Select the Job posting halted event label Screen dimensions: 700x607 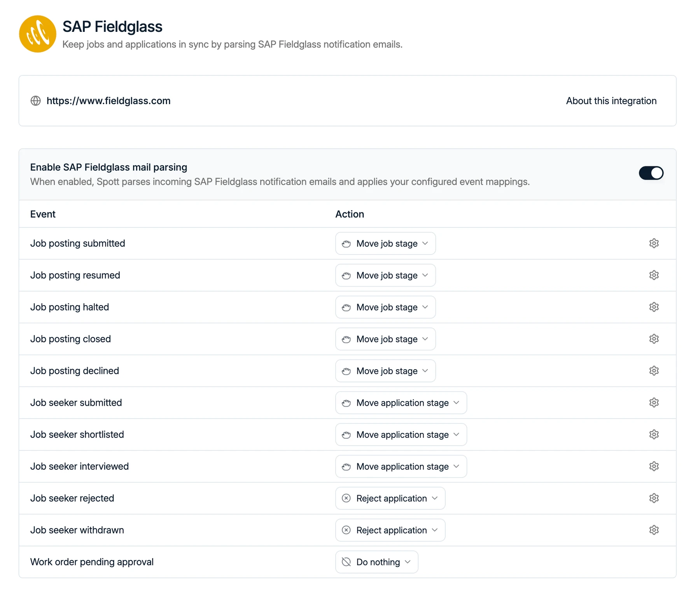(70, 307)
